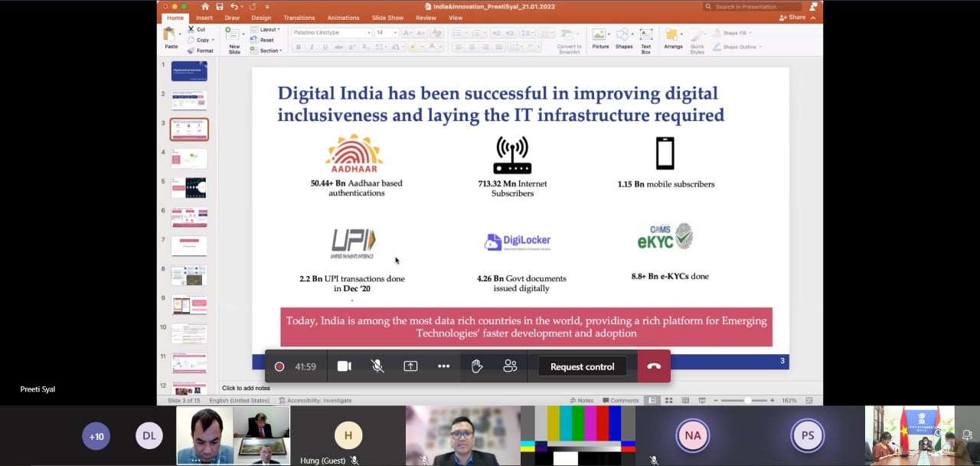Open more actions ellipsis in call bar

[443, 366]
